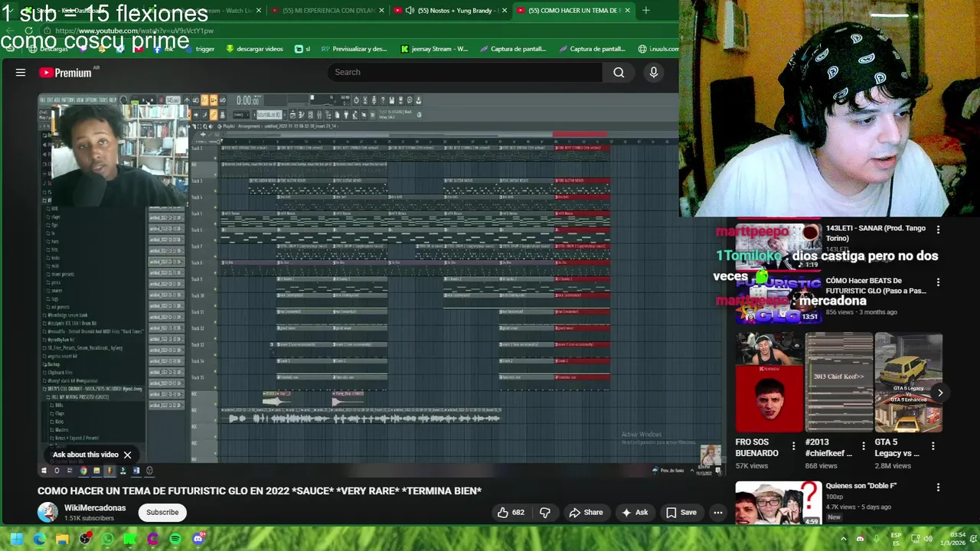Open WhatsApp from taskbar
The height and width of the screenshot is (551, 980).
[107, 540]
